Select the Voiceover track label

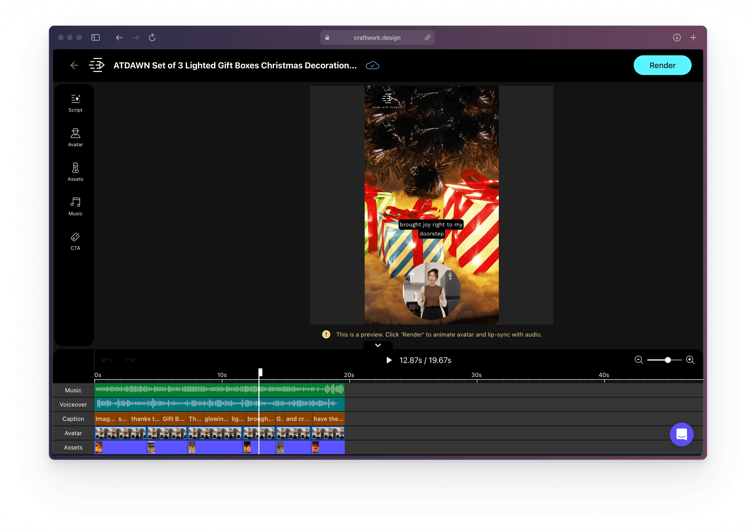pyautogui.click(x=73, y=404)
